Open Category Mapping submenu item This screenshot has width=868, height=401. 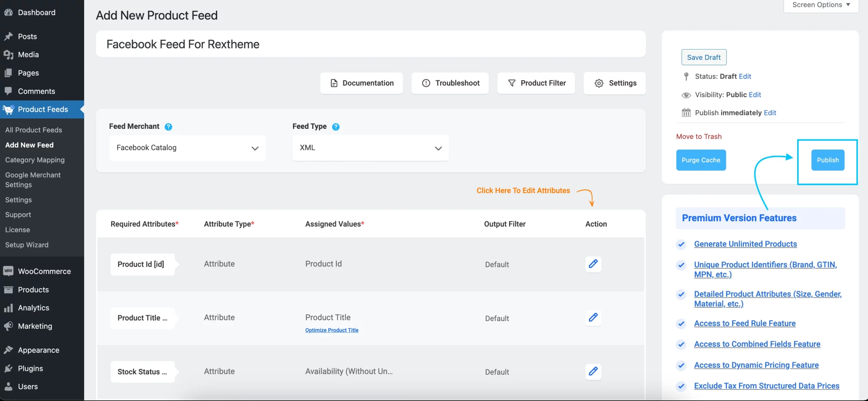point(35,160)
